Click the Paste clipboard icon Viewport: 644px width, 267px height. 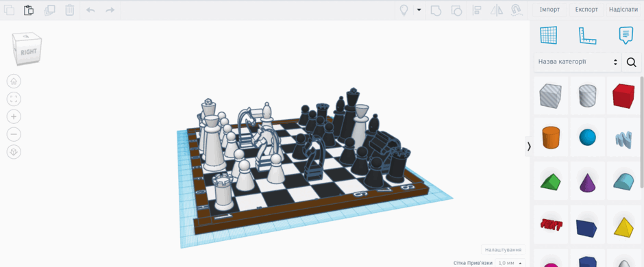(29, 10)
